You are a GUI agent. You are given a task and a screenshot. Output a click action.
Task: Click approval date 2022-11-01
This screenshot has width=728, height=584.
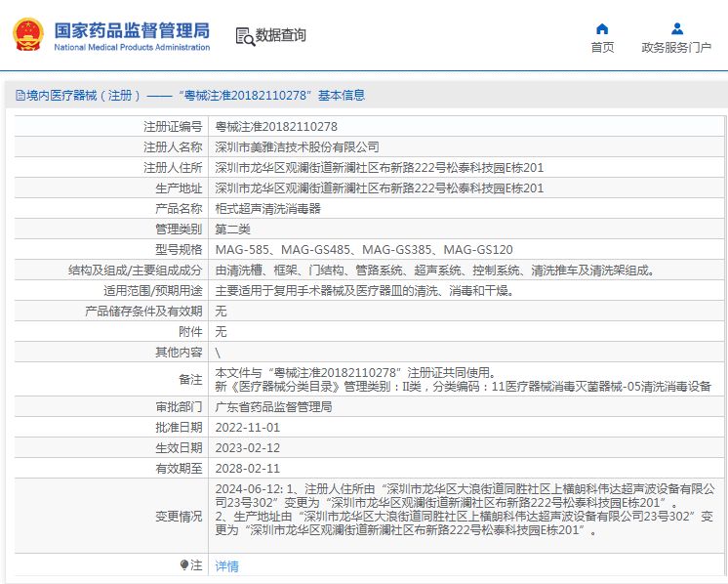248,428
